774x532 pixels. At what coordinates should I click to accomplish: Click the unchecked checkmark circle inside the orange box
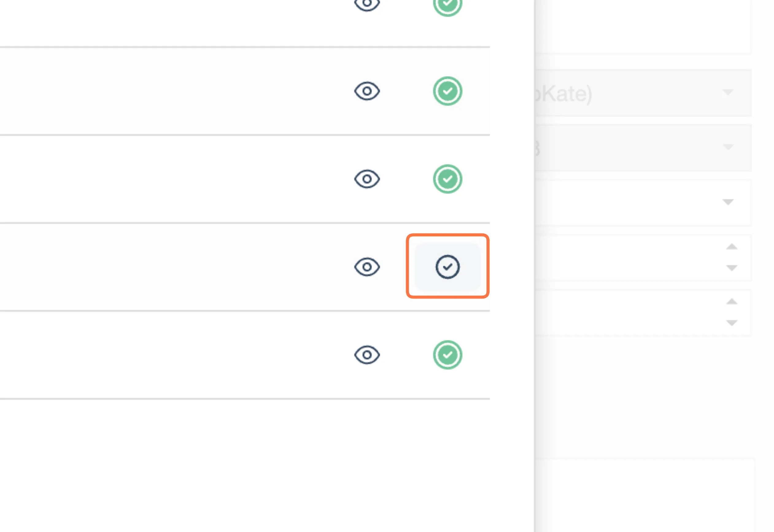[447, 267]
